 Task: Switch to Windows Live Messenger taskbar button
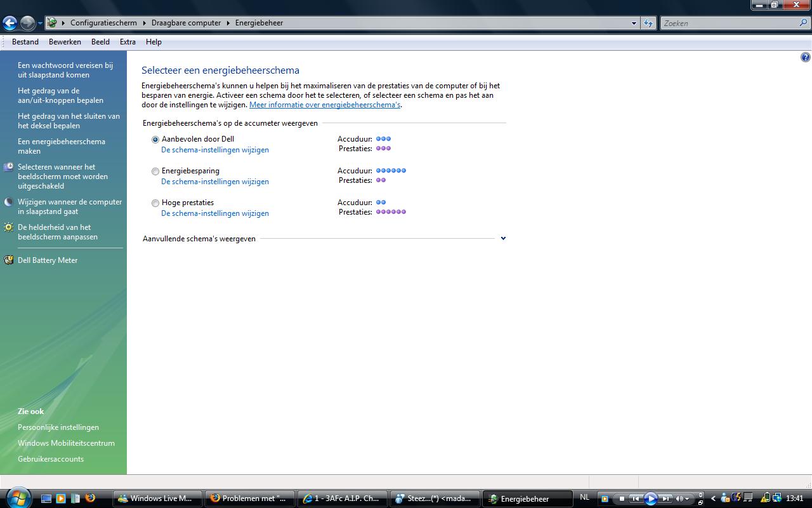click(158, 498)
